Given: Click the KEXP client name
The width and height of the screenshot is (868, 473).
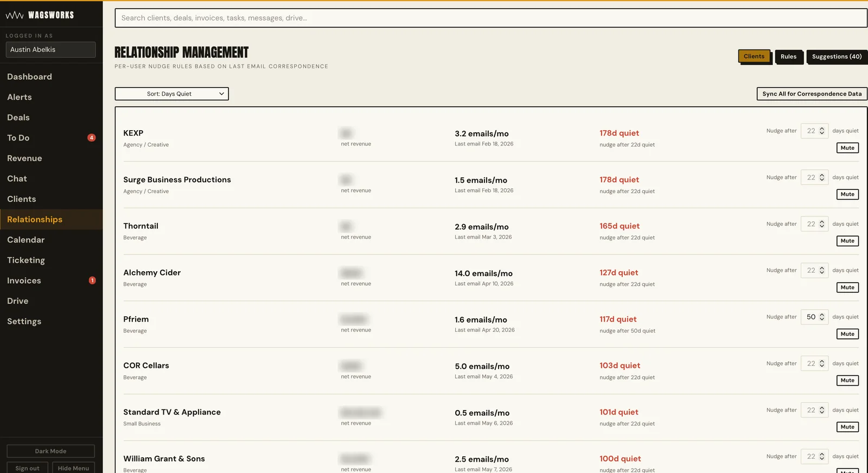Looking at the screenshot, I should point(133,133).
